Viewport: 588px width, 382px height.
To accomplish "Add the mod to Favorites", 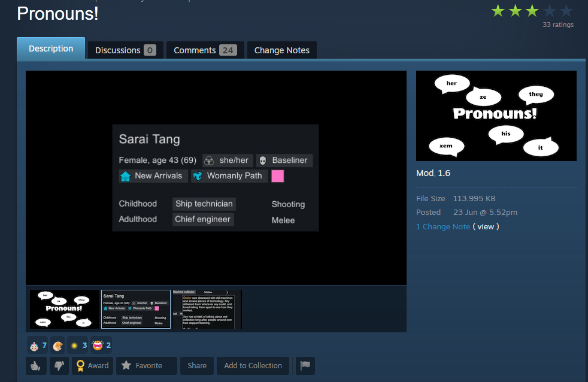I will click(x=146, y=365).
